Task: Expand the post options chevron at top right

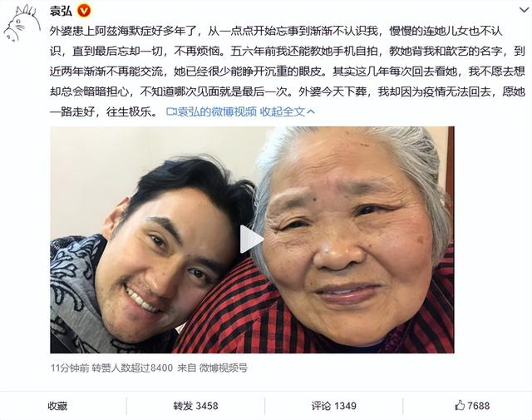Action: point(525,10)
